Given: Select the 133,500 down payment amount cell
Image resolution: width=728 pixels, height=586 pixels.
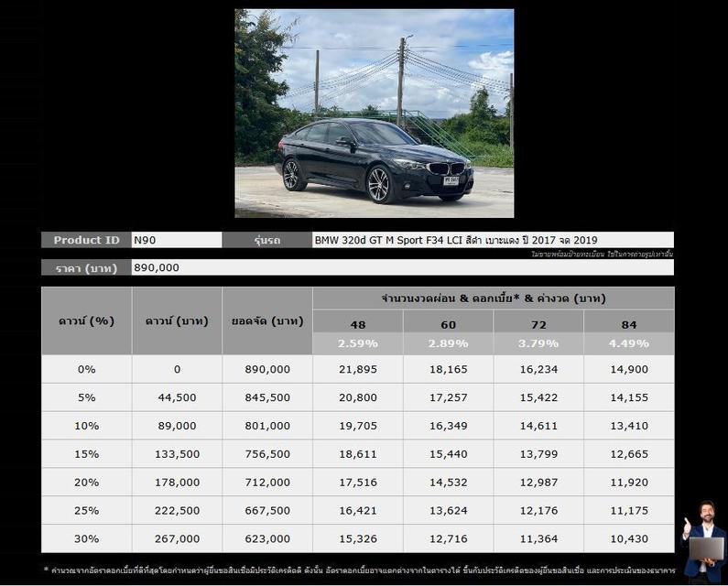Looking at the screenshot, I should tap(177, 454).
